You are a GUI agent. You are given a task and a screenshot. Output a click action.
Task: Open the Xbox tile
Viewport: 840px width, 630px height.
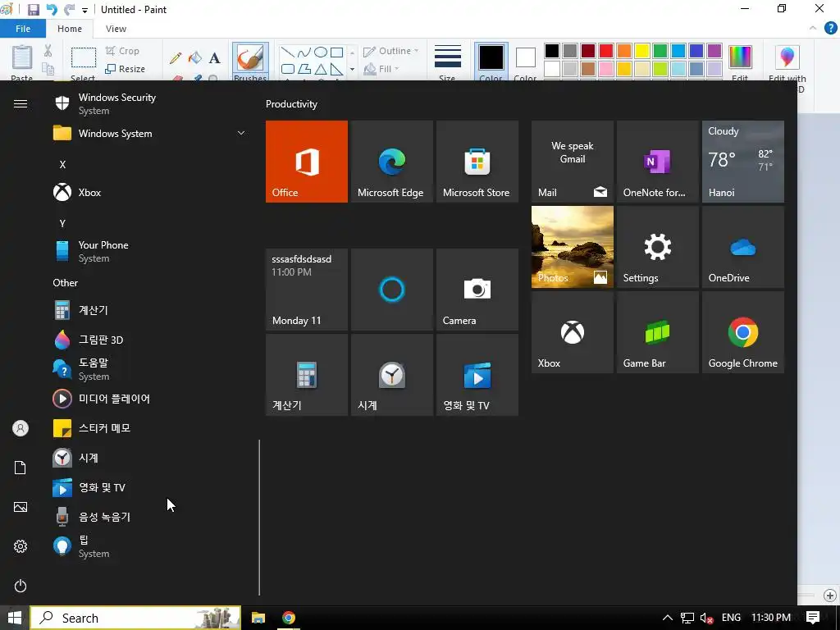tap(572, 332)
